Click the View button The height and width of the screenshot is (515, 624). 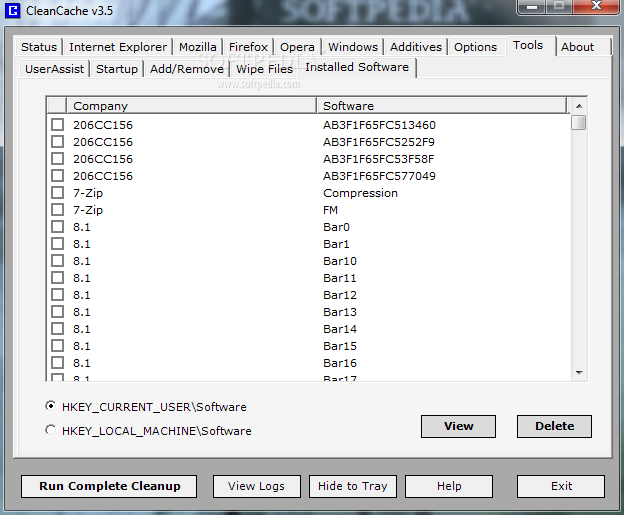(458, 426)
